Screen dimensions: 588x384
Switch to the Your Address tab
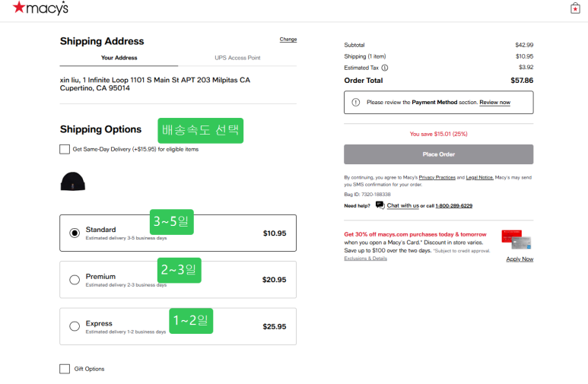[119, 58]
